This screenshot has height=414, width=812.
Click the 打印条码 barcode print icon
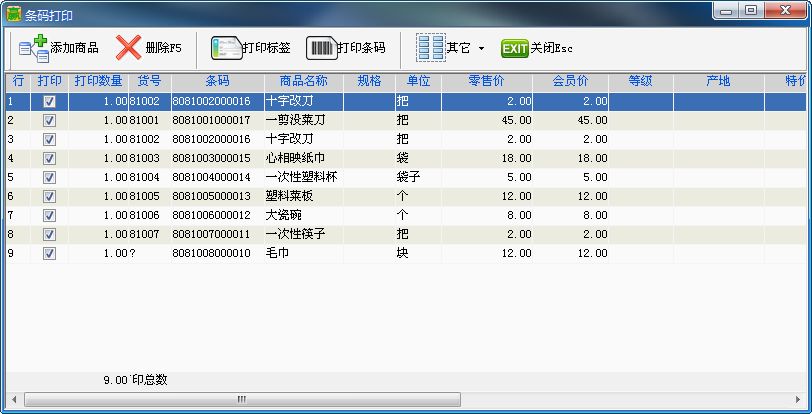321,48
